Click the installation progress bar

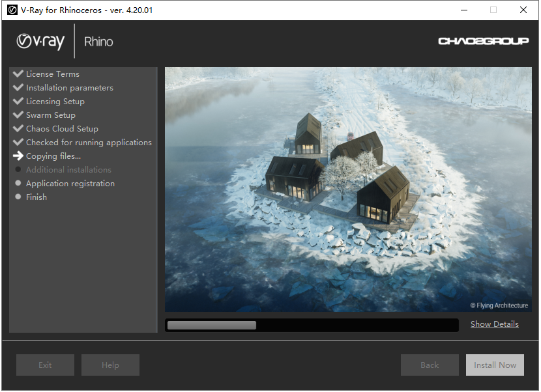[x=312, y=325]
